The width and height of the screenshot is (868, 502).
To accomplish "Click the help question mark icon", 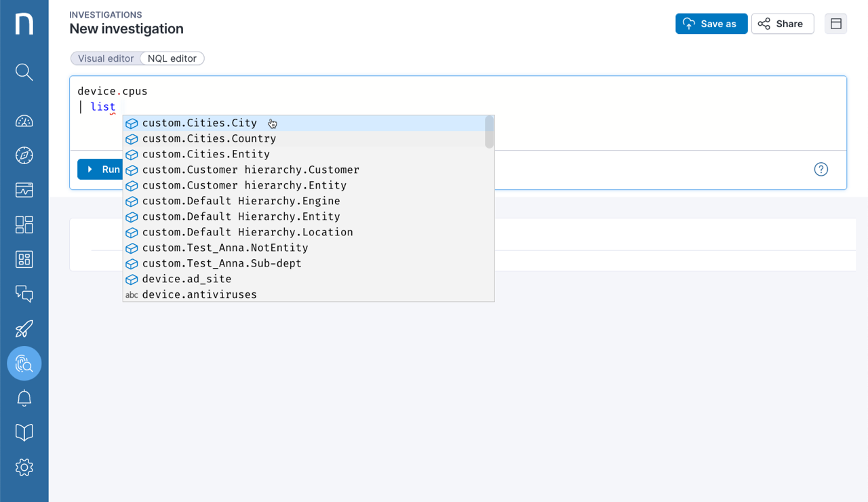I will point(821,170).
